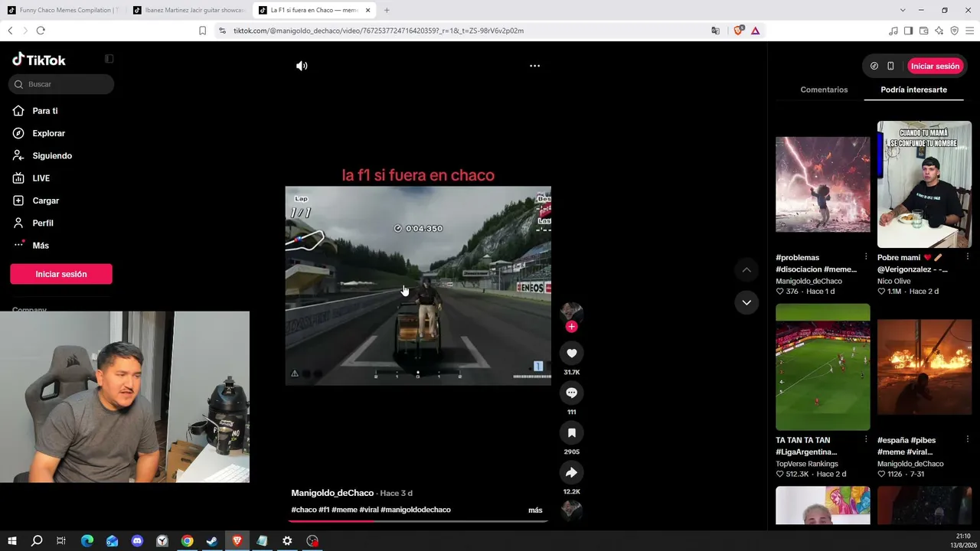Open Steam from the taskbar
The image size is (980, 551).
click(x=212, y=541)
